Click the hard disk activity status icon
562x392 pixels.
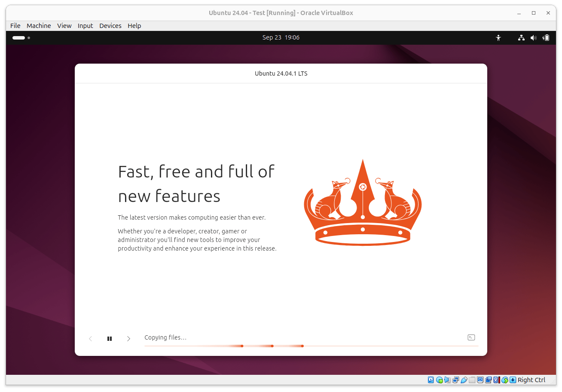pos(431,380)
